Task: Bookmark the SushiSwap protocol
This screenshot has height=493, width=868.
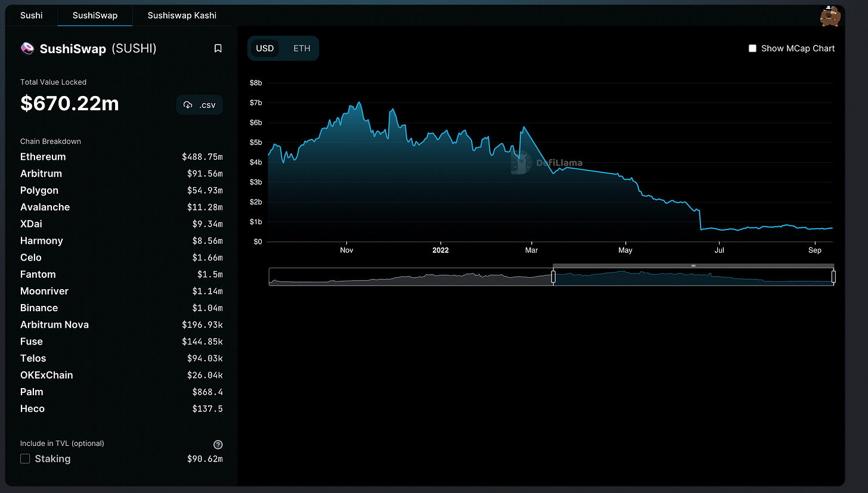Action: [218, 48]
